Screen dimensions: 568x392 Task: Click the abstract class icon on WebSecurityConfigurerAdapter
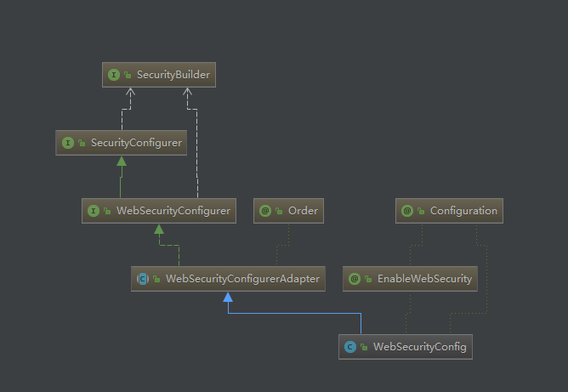(143, 279)
